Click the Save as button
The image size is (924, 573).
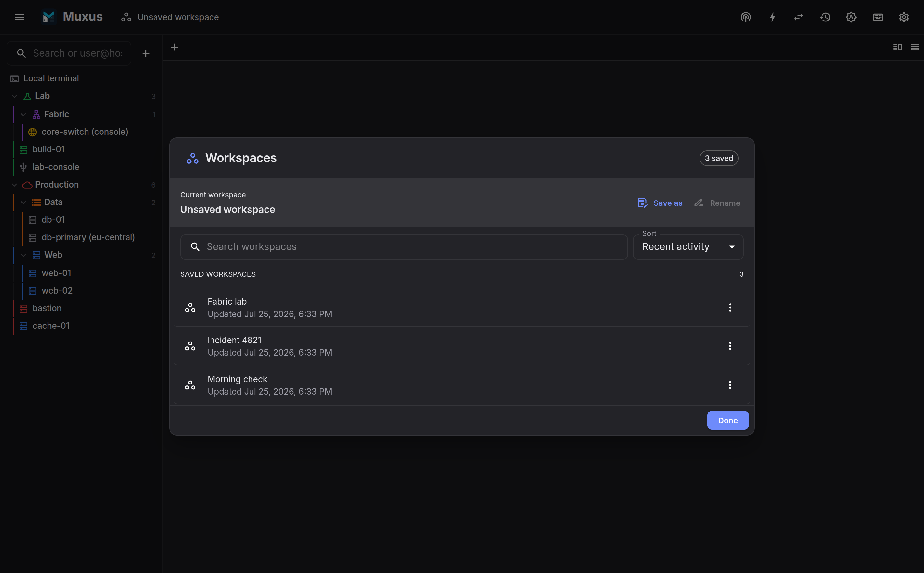coord(660,203)
